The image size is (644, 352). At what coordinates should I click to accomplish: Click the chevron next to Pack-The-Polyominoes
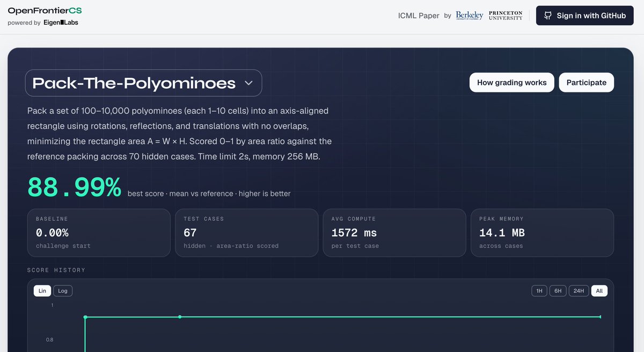pyautogui.click(x=248, y=83)
